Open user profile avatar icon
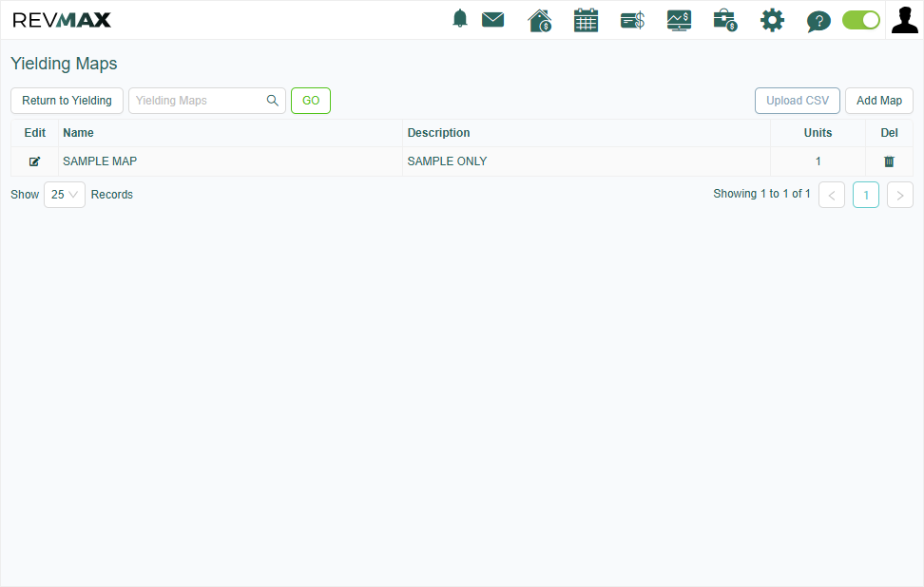The width and height of the screenshot is (924, 587). coord(905,20)
